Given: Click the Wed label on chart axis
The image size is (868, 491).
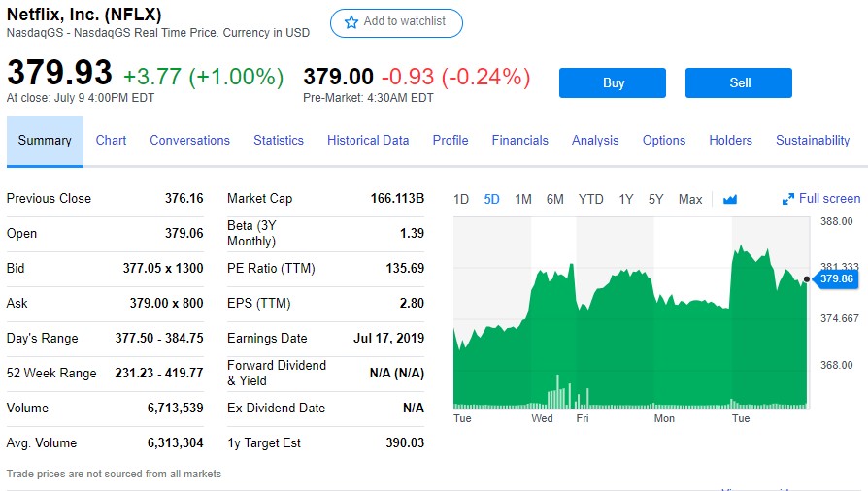Looking at the screenshot, I should point(542,418).
